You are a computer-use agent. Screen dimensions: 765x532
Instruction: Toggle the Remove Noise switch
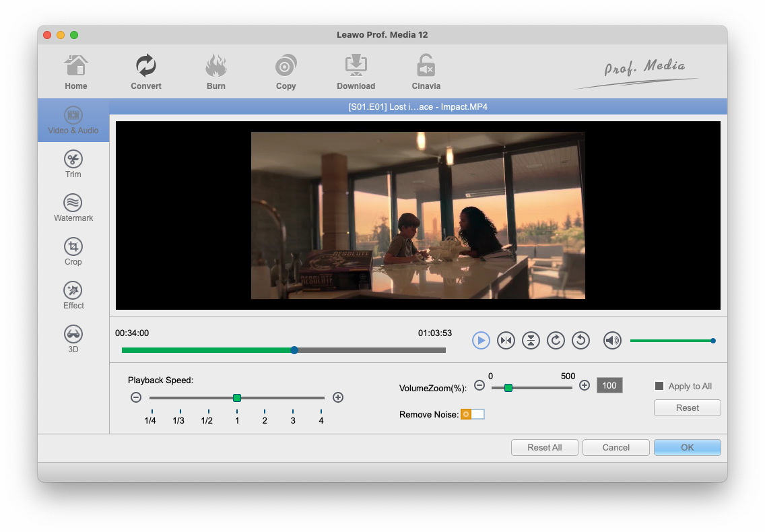click(472, 414)
